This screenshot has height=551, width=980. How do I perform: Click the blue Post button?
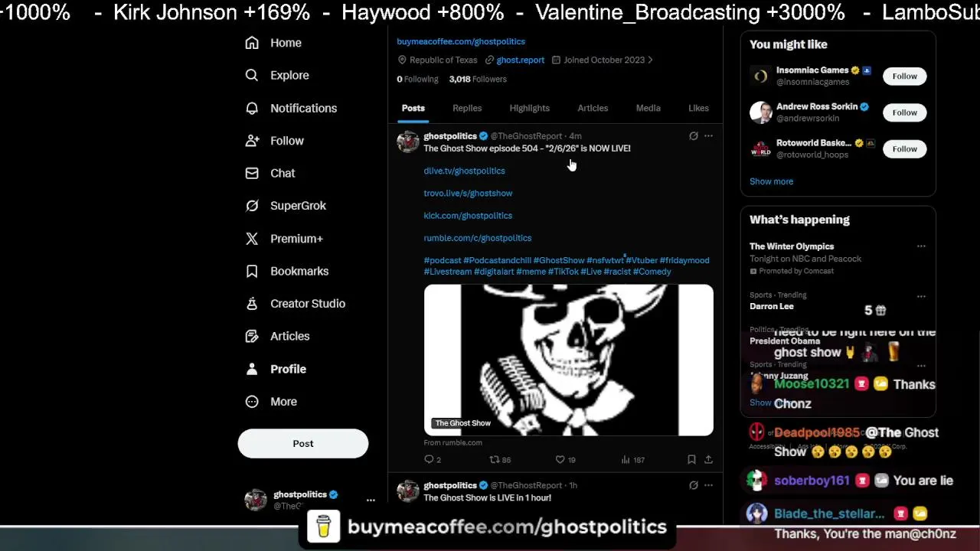[x=303, y=444]
